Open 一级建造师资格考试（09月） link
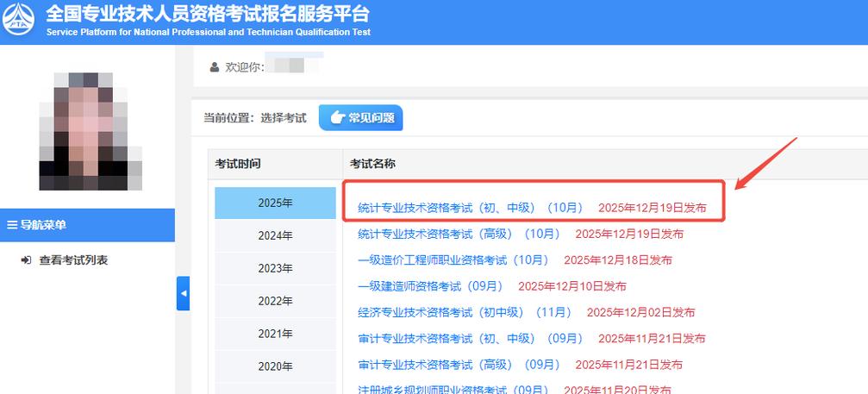The width and height of the screenshot is (868, 394). click(x=431, y=286)
